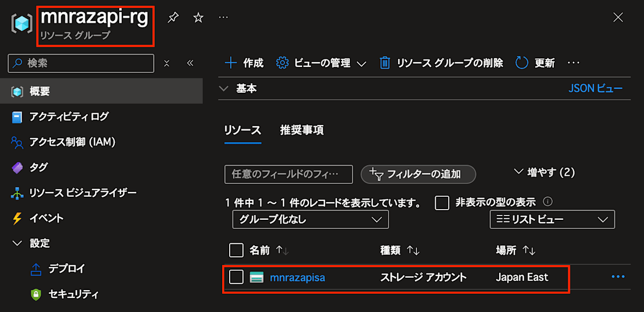The image size is (644, 312).
Task: Toggle 非表示の型の表示 checkbox
Action: [442, 203]
